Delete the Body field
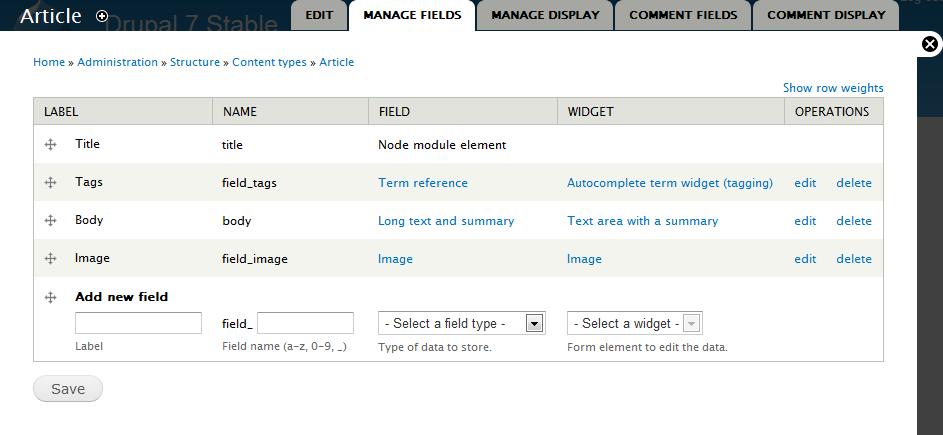Screen dimensions: 943x435 [854, 221]
